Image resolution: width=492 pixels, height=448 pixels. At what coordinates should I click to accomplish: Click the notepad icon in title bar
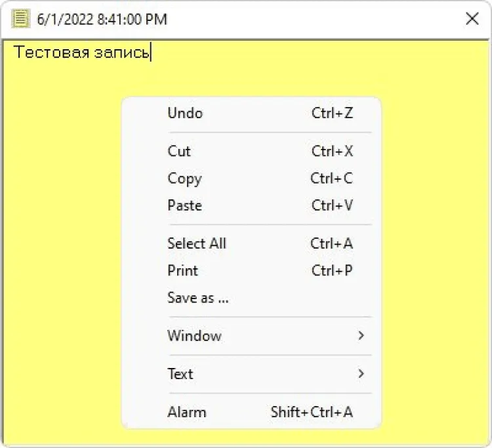(x=20, y=19)
